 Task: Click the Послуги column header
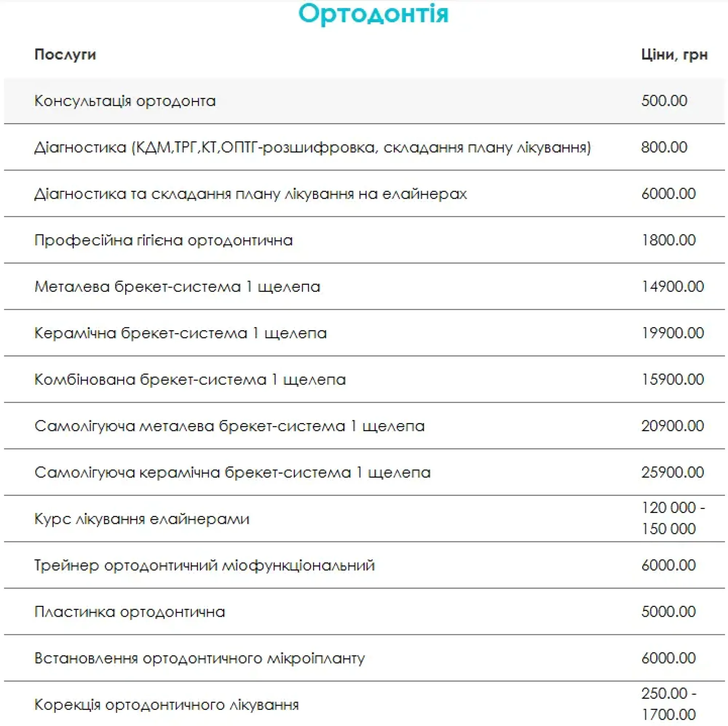pos(65,55)
